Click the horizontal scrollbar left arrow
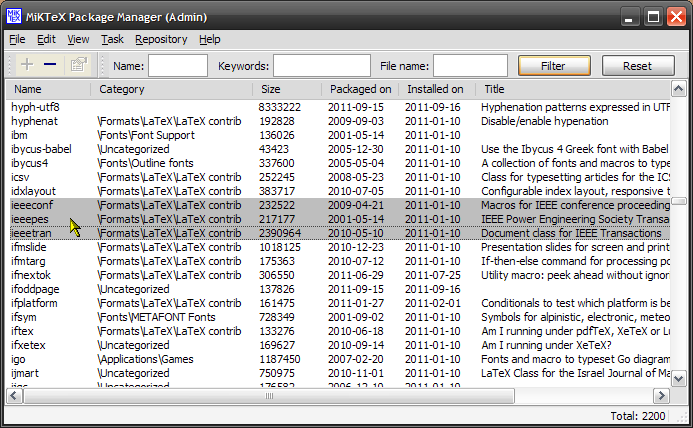Viewport: 693px width, 428px height. coord(14,396)
